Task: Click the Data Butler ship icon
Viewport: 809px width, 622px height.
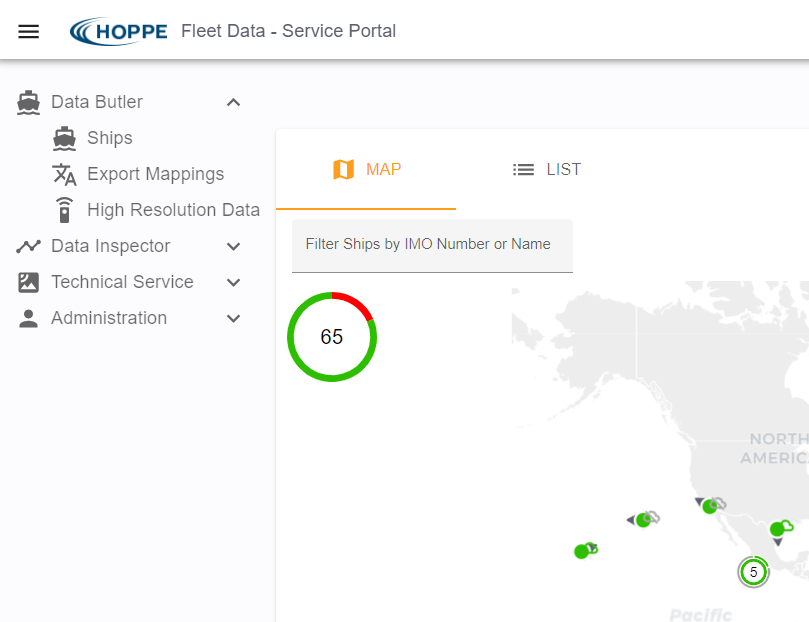Action: click(28, 102)
